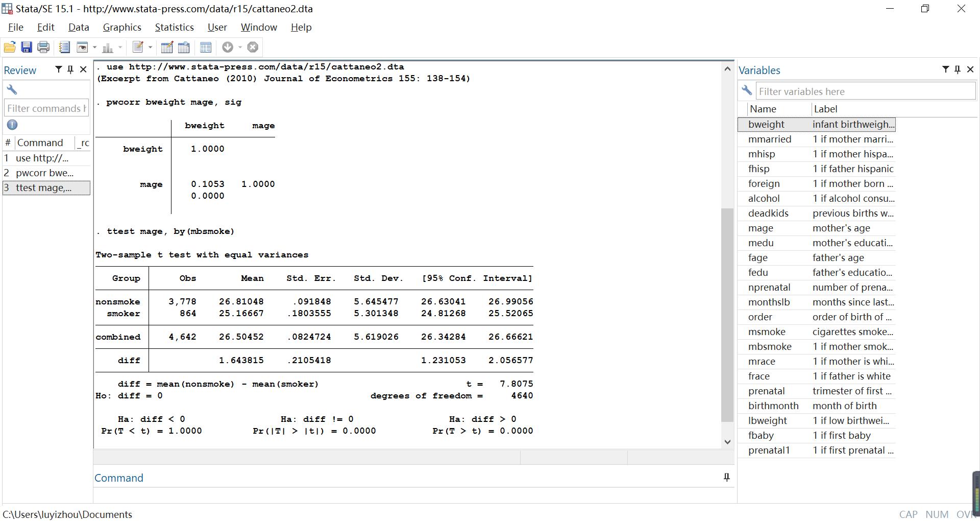Click the wrench icon in Variables panel
This screenshot has height=521, width=980.
coord(747,90)
